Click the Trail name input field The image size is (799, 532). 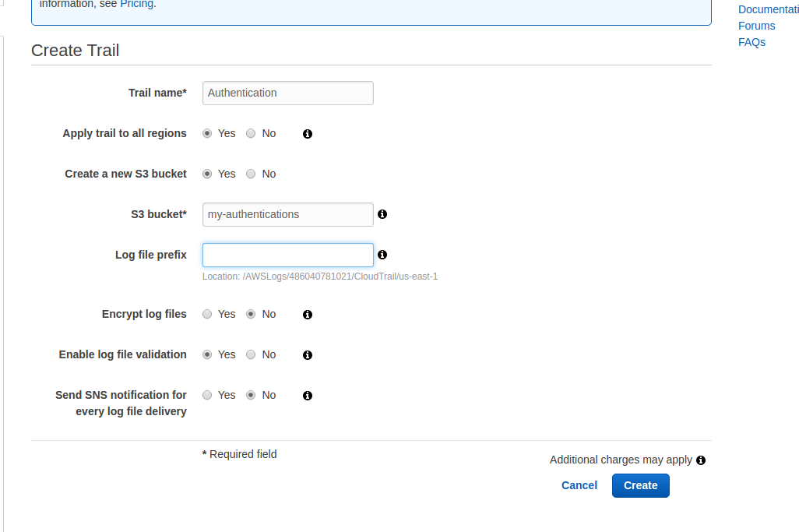click(287, 93)
